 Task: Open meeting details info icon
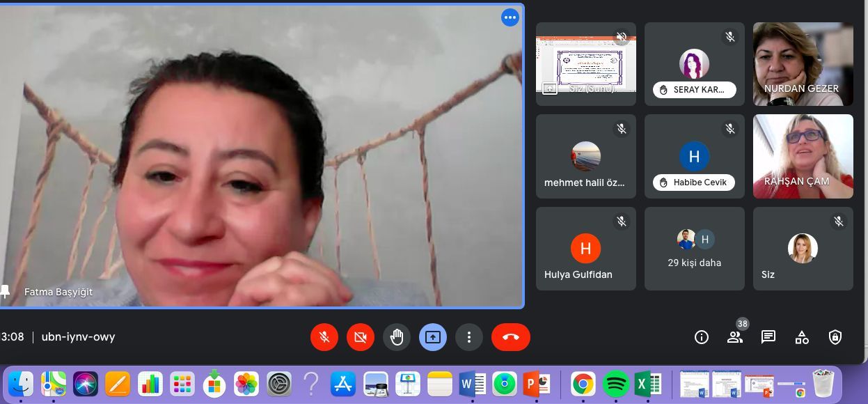pyautogui.click(x=701, y=337)
